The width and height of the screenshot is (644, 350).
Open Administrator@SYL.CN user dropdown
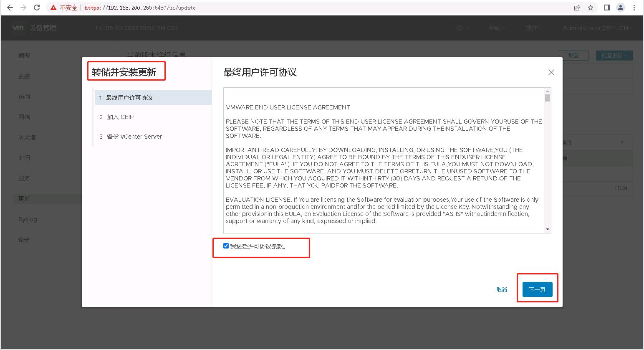597,28
